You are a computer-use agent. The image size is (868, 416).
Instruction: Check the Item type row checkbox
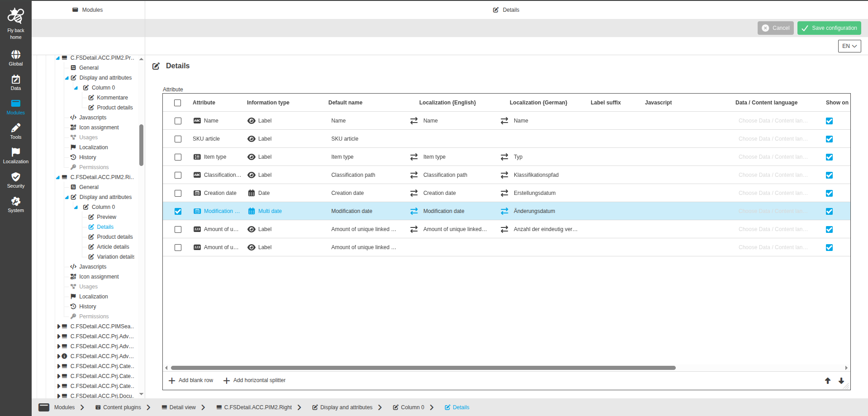pos(178,157)
